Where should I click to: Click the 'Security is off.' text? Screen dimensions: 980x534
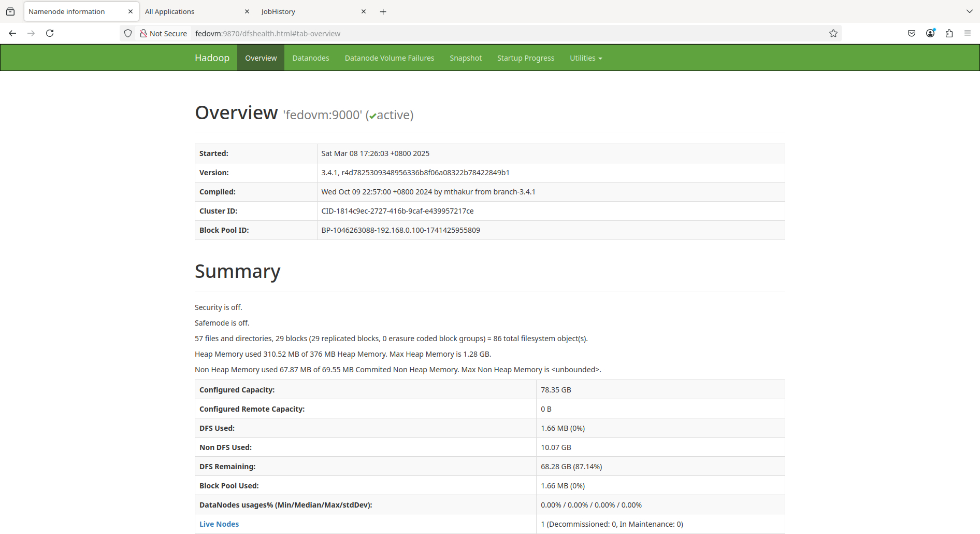point(219,307)
